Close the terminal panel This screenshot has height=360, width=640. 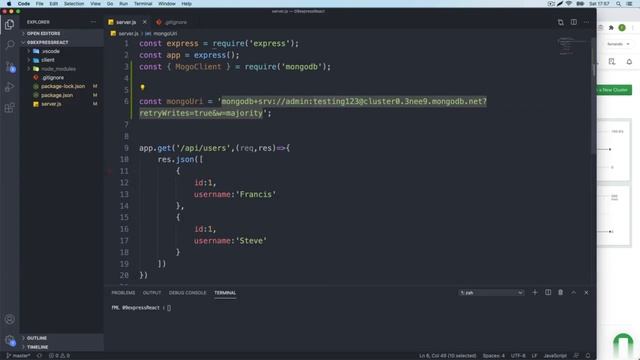click(586, 292)
